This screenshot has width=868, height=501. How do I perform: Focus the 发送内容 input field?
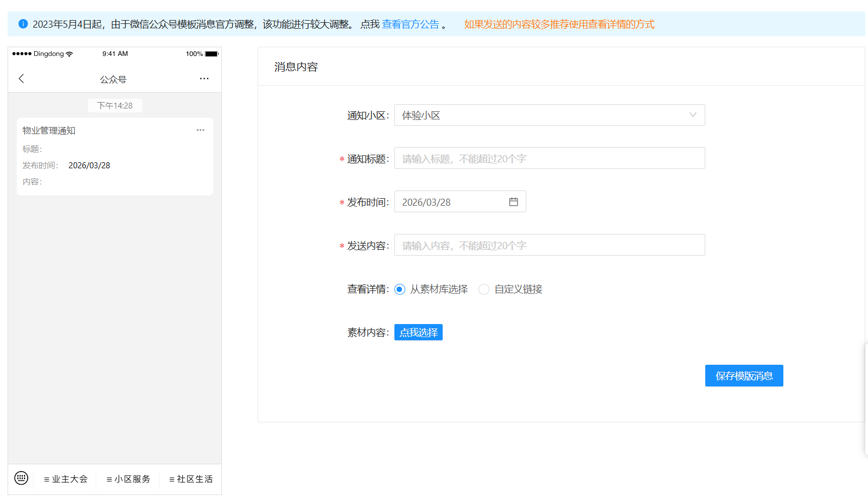tap(549, 245)
